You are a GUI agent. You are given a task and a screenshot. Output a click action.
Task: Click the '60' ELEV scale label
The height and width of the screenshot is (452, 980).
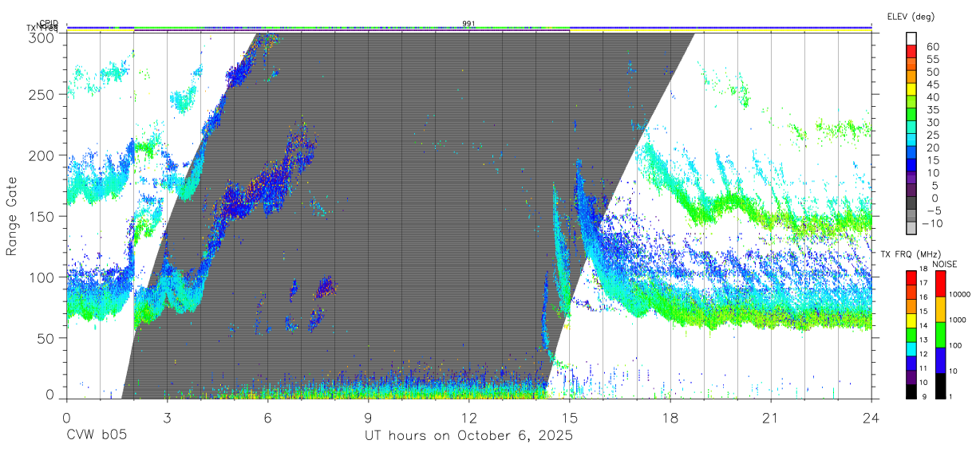(x=932, y=47)
